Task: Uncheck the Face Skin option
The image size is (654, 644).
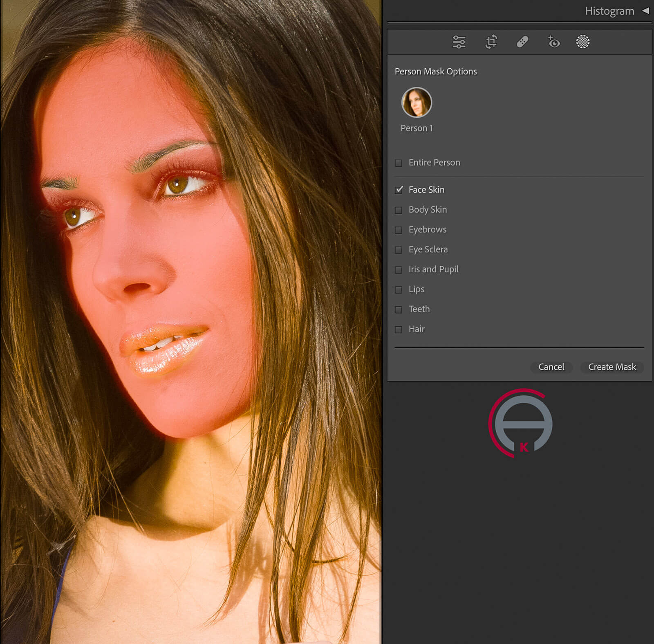Action: coord(399,190)
